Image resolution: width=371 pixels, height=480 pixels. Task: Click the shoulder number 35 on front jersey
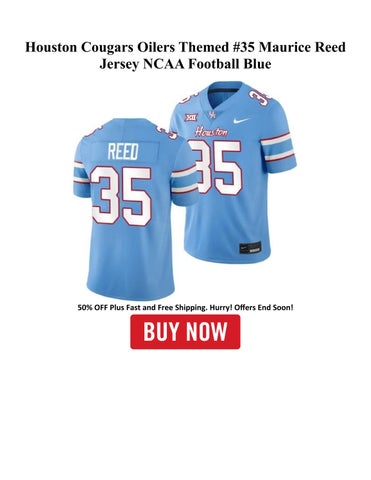point(259,96)
